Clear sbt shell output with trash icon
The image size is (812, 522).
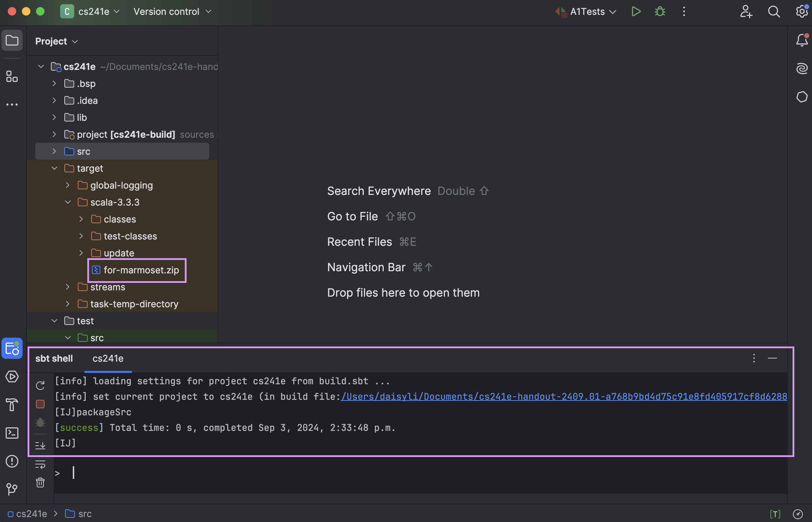[40, 482]
